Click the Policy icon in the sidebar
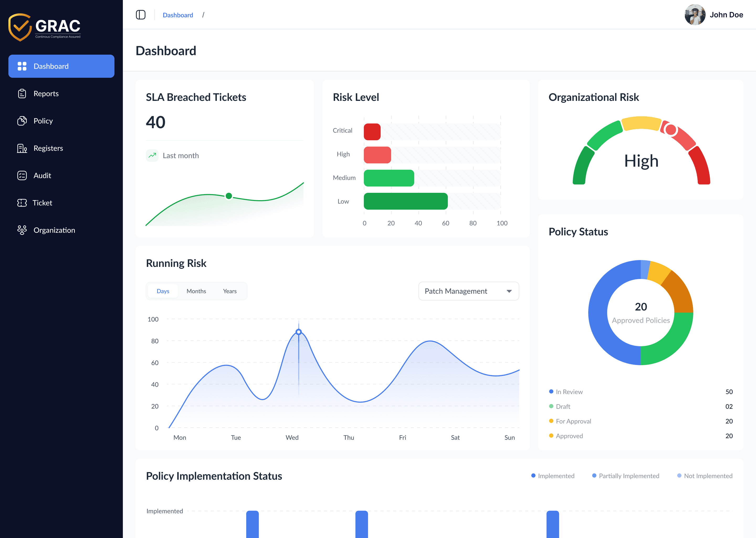 pyautogui.click(x=22, y=121)
